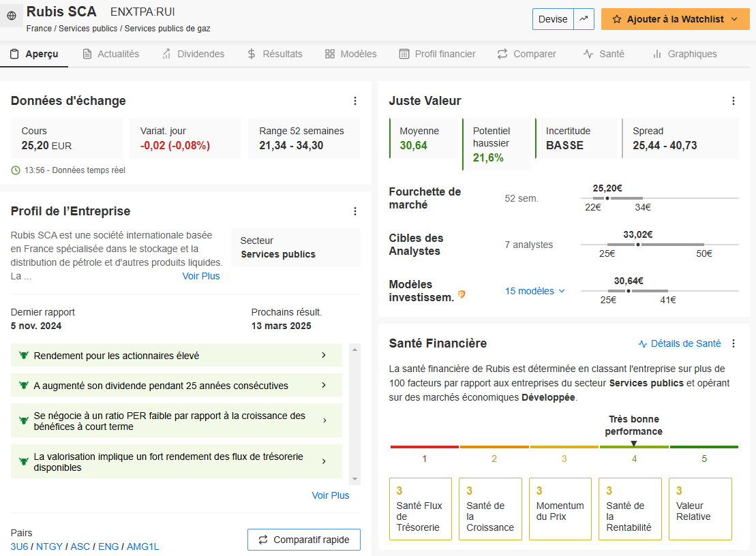Open the Juste Valeur options menu
The image size is (756, 556).
[734, 101]
